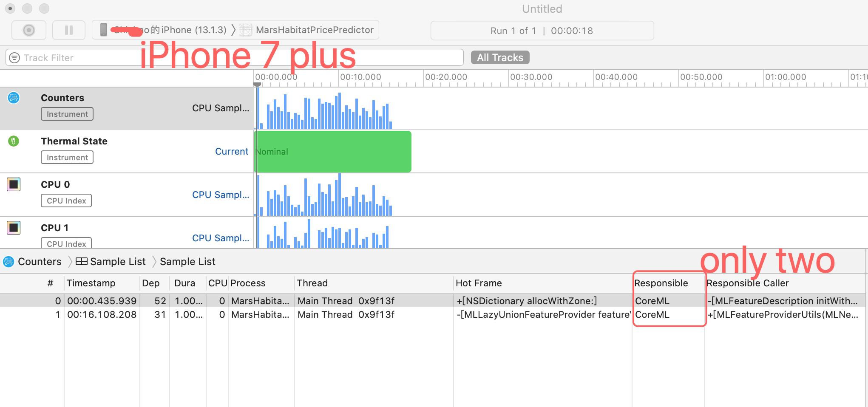Click the green Nominal thermal state bar

(x=333, y=152)
